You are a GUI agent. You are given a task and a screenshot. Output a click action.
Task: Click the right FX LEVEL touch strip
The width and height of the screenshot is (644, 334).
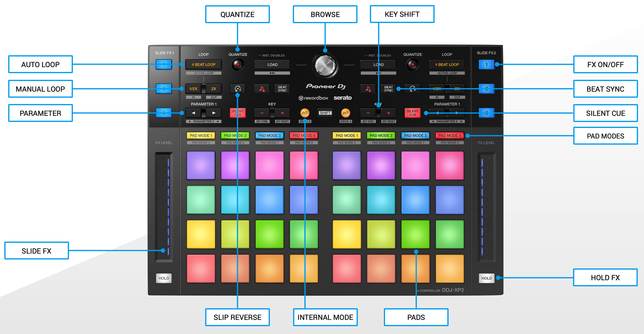pyautogui.click(x=486, y=207)
